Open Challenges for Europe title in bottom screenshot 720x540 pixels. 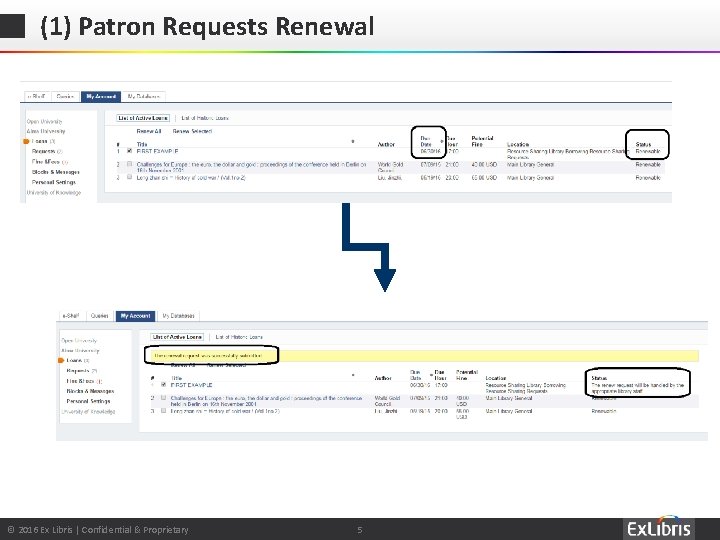(x=266, y=401)
